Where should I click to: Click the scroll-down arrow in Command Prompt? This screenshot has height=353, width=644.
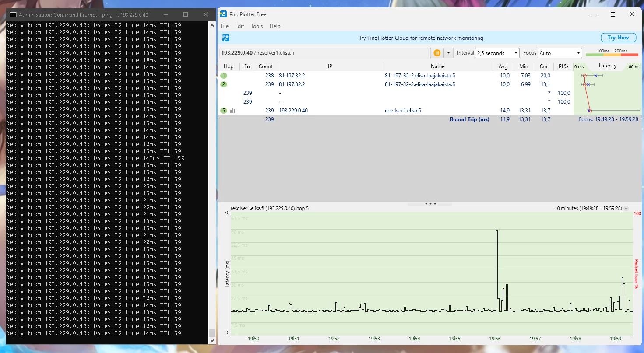click(212, 340)
